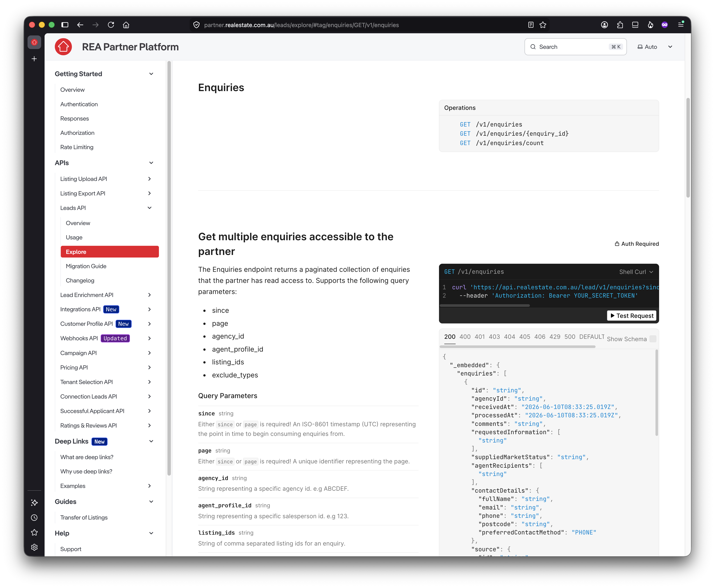
Task: Expand the Webhooks API item
Action: tap(149, 338)
